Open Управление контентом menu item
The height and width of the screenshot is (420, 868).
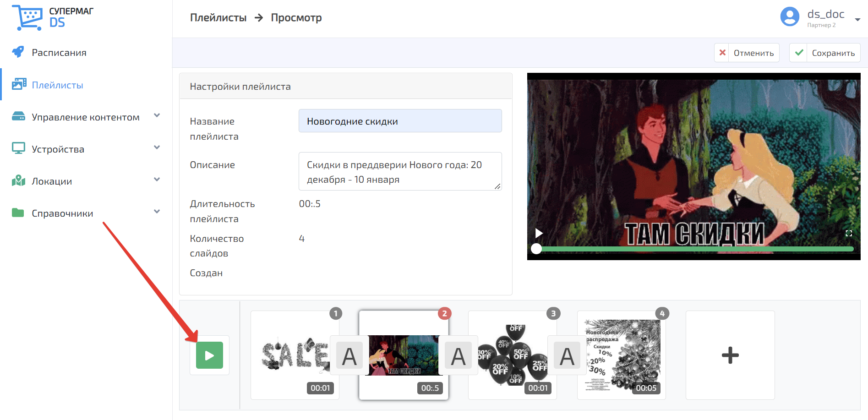click(x=86, y=117)
